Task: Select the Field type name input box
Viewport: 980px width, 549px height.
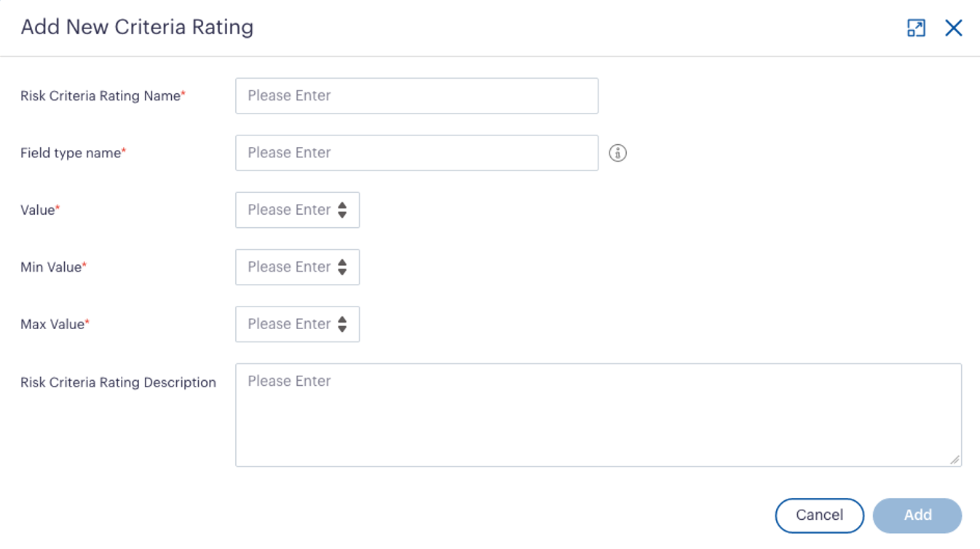Action: (416, 153)
